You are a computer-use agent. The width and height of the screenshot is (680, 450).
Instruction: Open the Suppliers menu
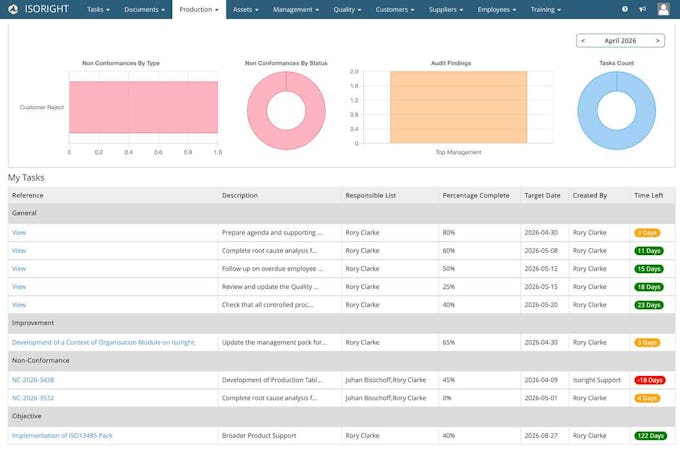coord(446,10)
